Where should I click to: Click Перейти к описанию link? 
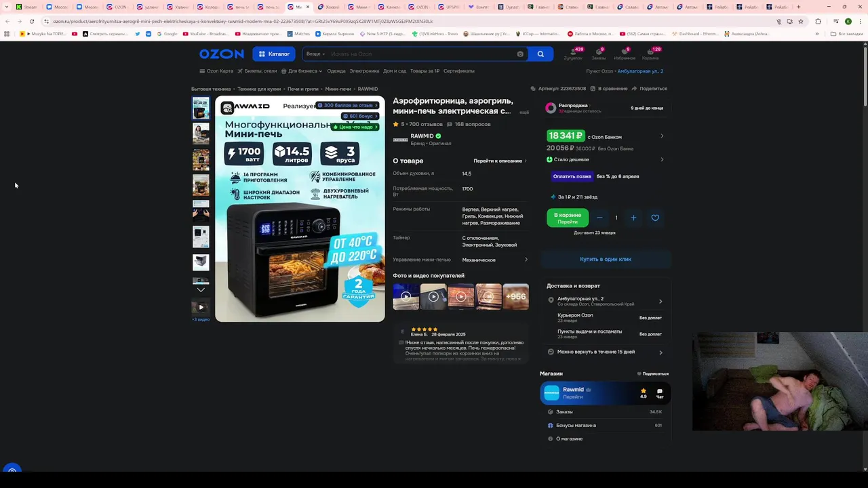coord(500,161)
